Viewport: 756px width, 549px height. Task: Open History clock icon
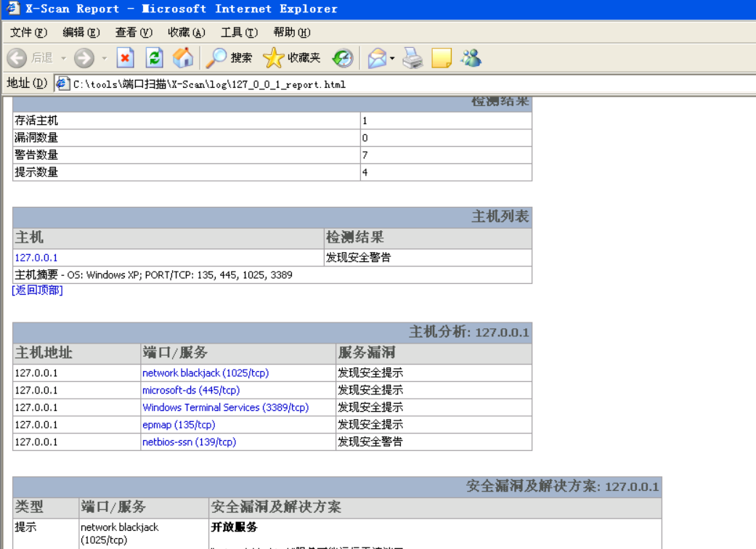pos(343,58)
